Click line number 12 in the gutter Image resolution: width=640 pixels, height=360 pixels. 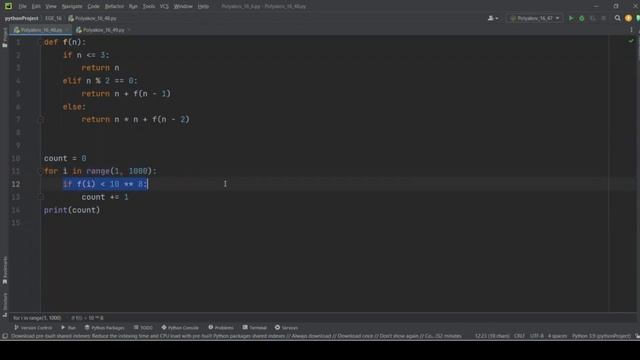click(x=16, y=184)
